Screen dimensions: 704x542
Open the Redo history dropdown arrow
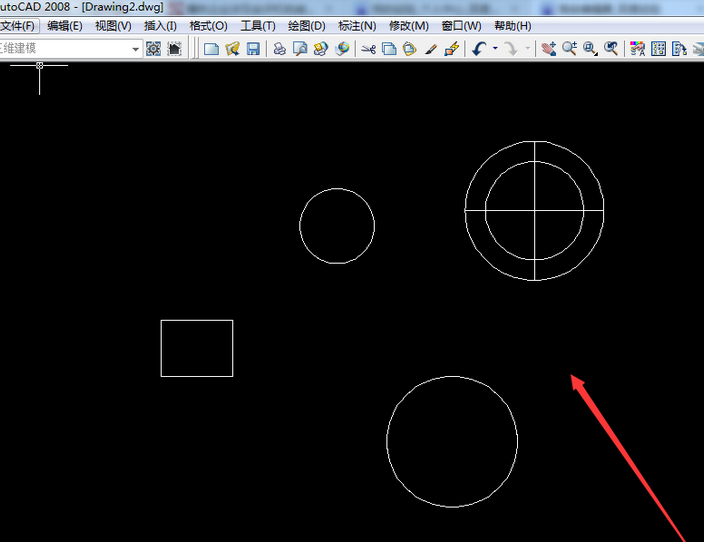pyautogui.click(x=528, y=48)
